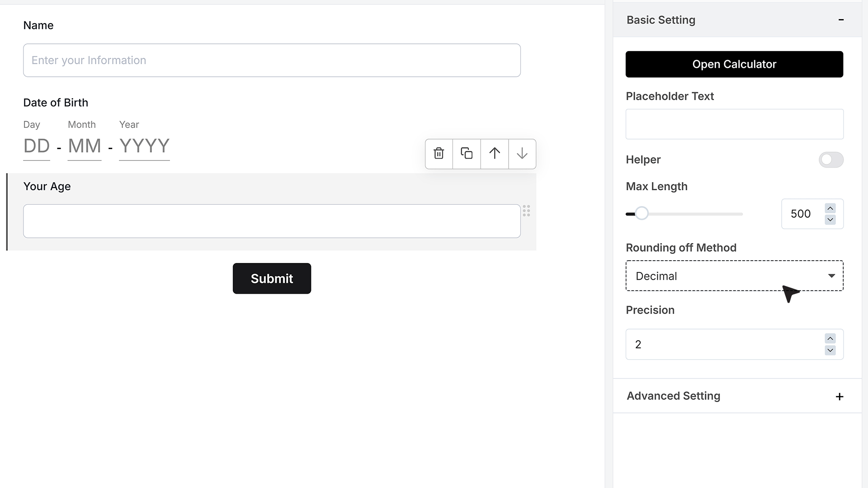Collapse the Basic Setting section
Image resolution: width=868 pixels, height=488 pixels.
tap(841, 20)
